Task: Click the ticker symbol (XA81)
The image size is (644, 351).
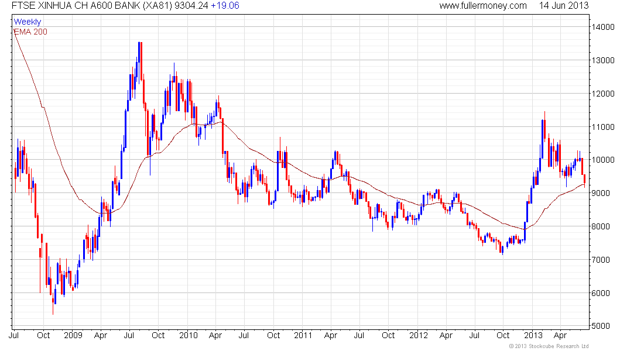Action: point(157,6)
